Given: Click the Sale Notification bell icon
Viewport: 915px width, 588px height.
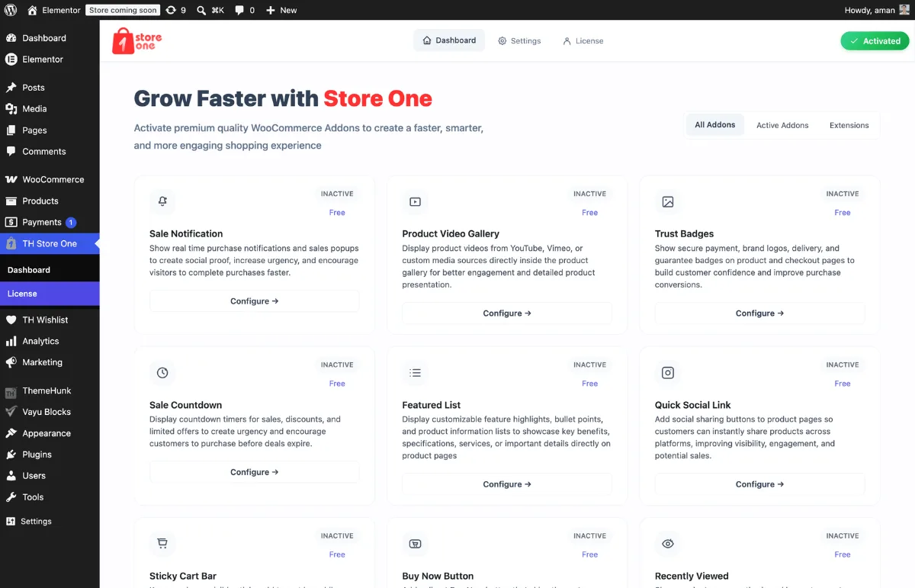Looking at the screenshot, I should [x=162, y=201].
